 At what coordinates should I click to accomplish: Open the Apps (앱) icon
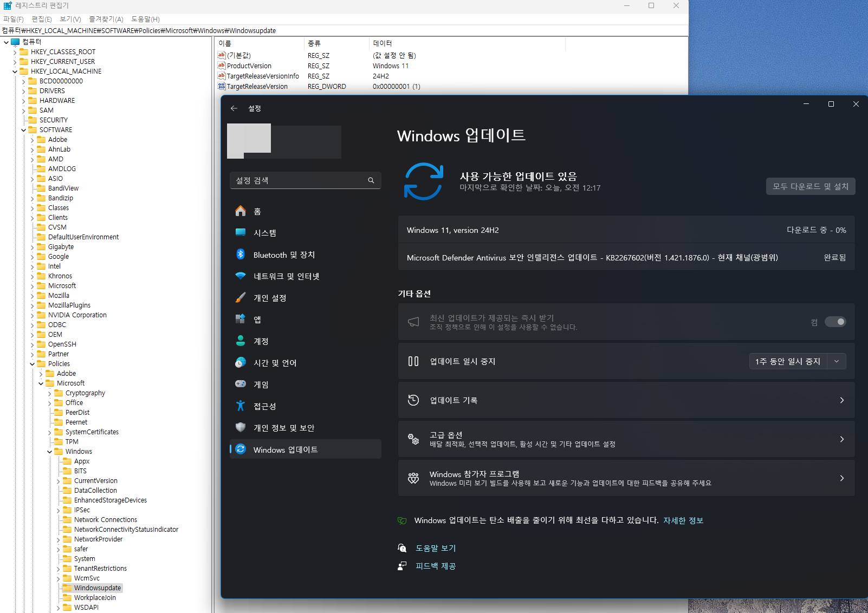pos(241,319)
